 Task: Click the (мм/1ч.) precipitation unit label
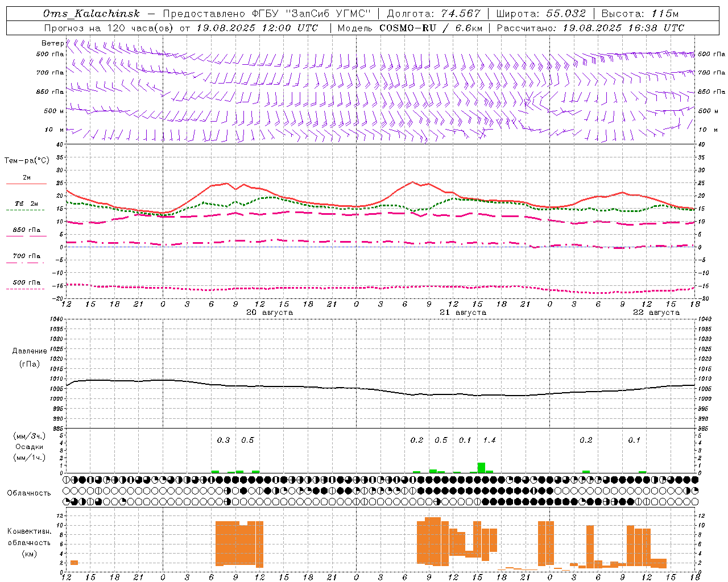30,458
